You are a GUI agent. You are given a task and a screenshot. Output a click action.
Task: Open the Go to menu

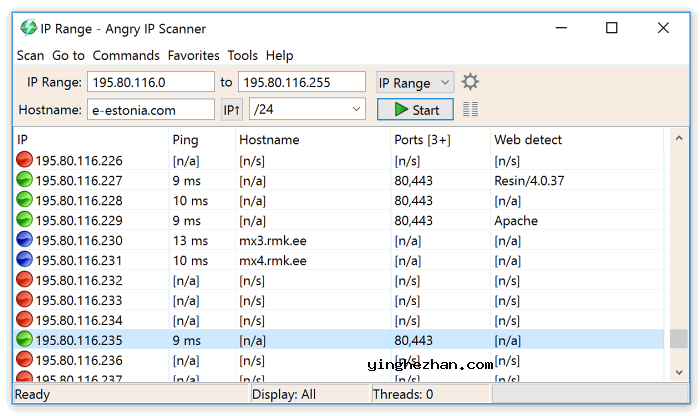pyautogui.click(x=68, y=55)
